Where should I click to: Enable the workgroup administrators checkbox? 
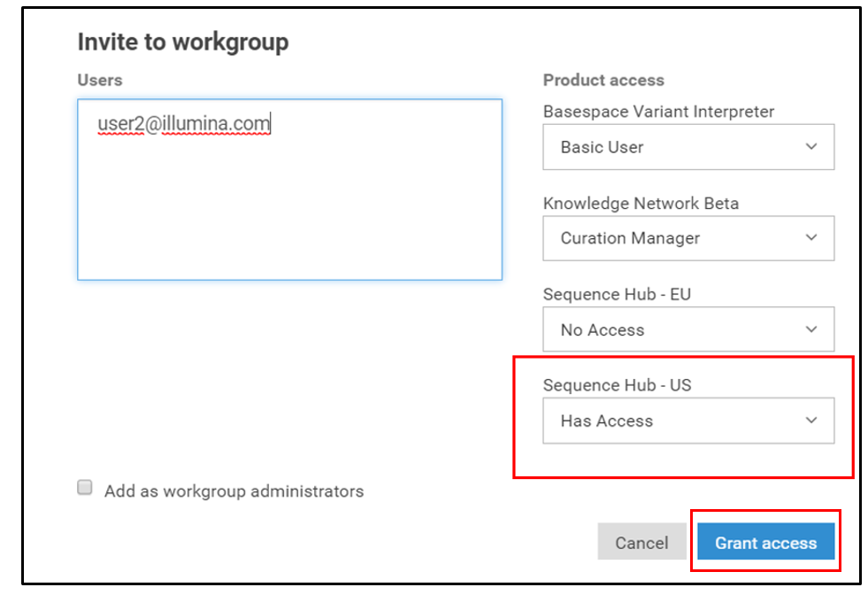pos(85,488)
